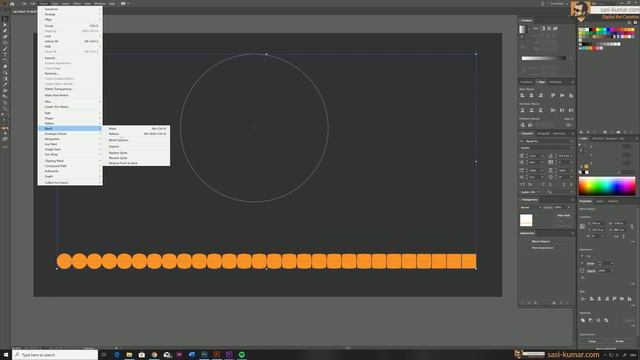Screen dimensions: 640x360
Task: Click Vertical Align Bottom in Align panel
Action: tap(571, 96)
